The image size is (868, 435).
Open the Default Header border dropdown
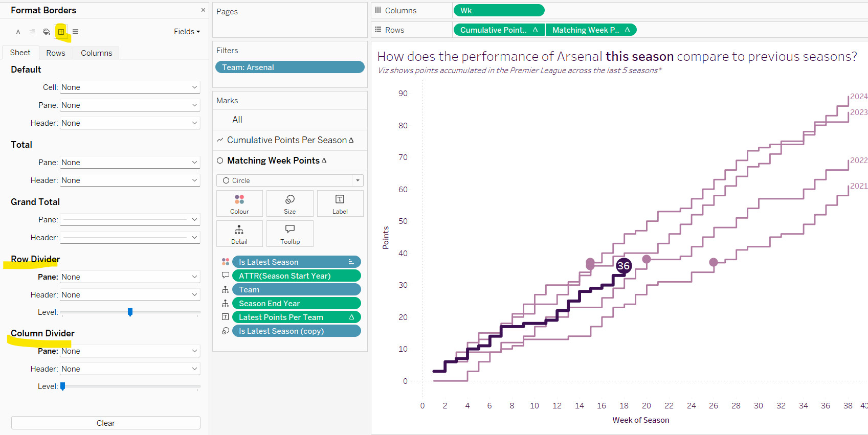pyautogui.click(x=130, y=123)
